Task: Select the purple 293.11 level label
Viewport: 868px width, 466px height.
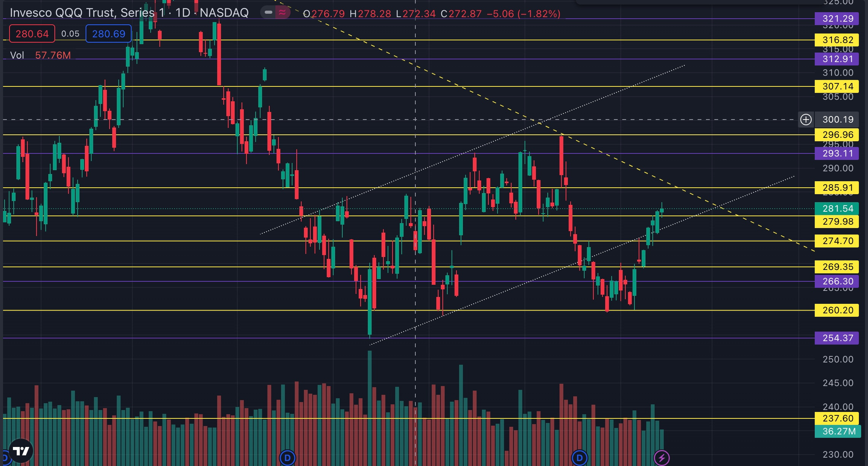Action: (837, 153)
